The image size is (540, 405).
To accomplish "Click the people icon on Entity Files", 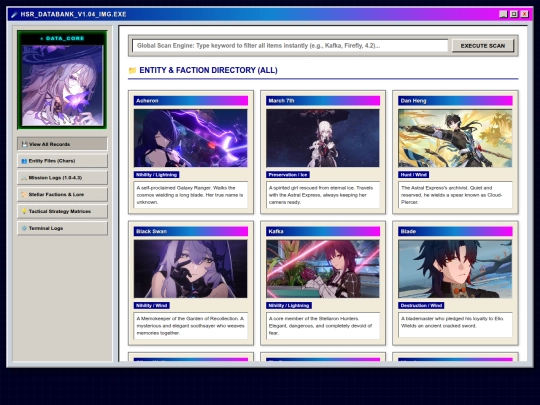I will pyautogui.click(x=24, y=161).
